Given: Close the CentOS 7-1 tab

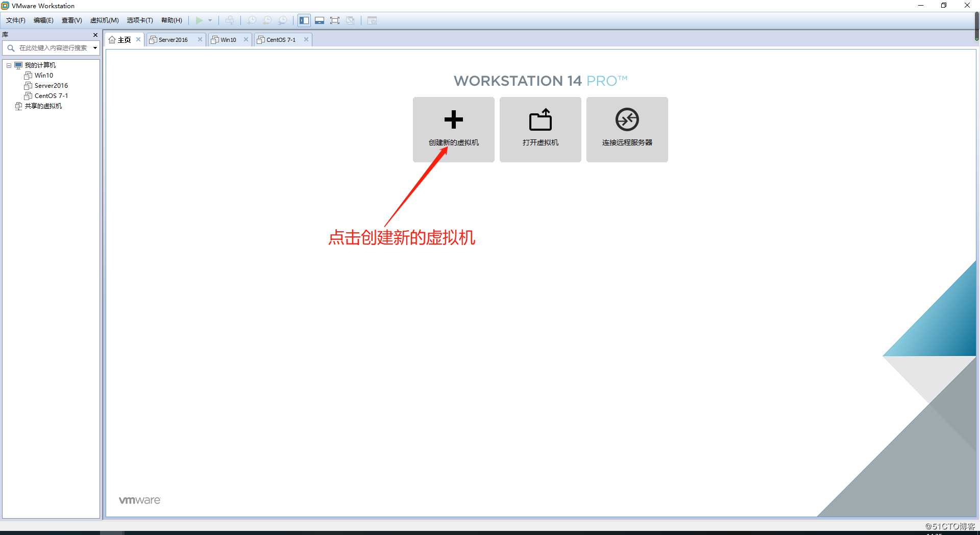Looking at the screenshot, I should [306, 39].
